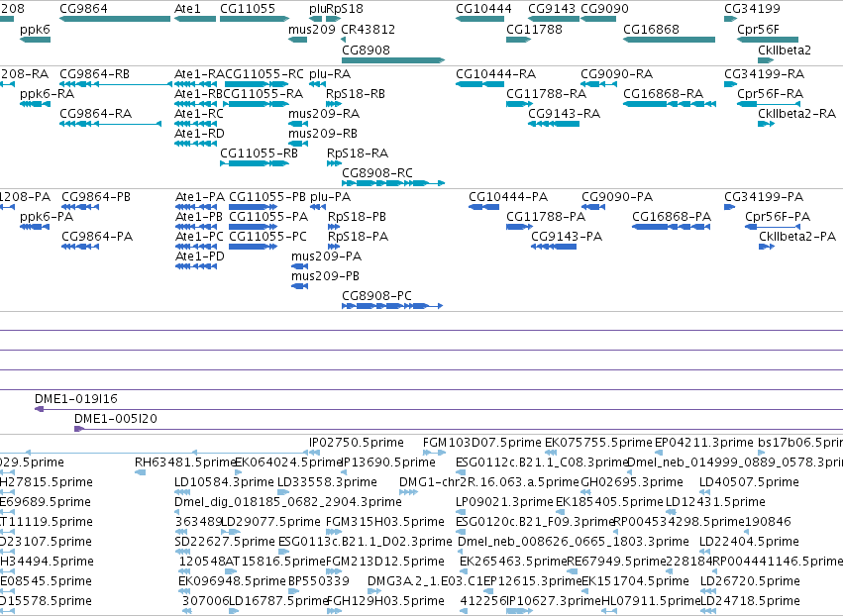Screen dimensions: 843x616
Task: Click EST RH63481.5prime label
Action: [x=185, y=462]
